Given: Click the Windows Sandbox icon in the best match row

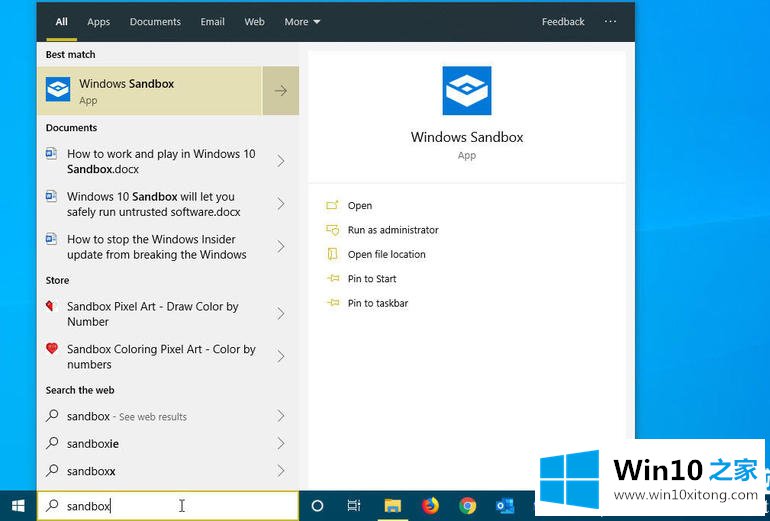Looking at the screenshot, I should point(58,89).
